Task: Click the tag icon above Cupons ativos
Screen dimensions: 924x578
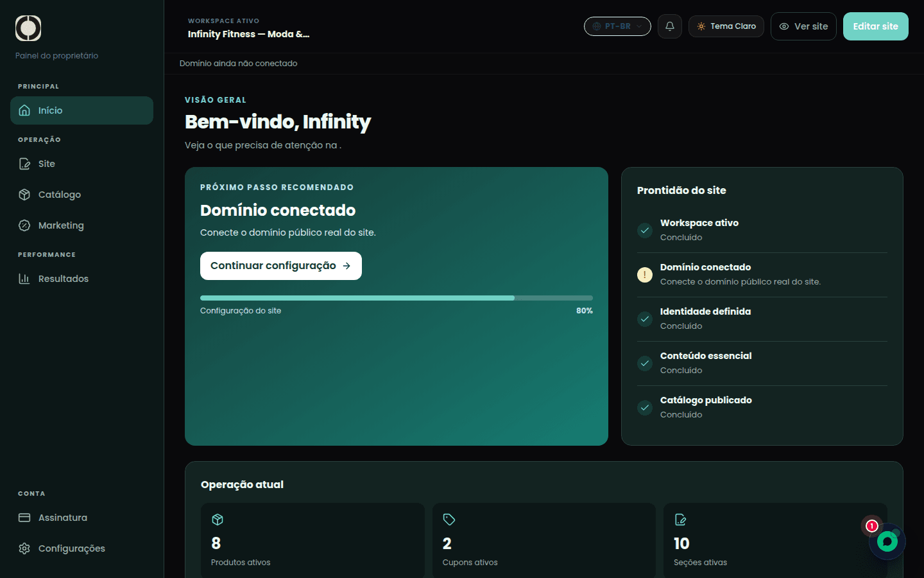Action: [449, 520]
